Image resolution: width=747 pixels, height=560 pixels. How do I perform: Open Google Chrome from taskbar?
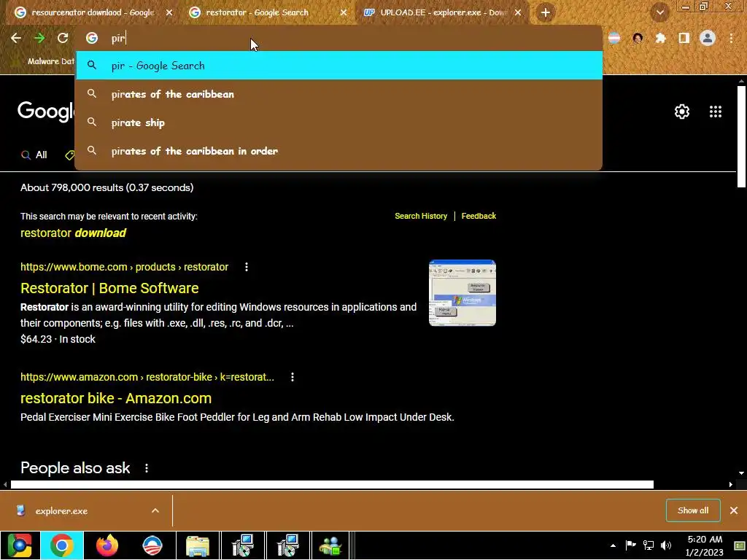(62, 545)
